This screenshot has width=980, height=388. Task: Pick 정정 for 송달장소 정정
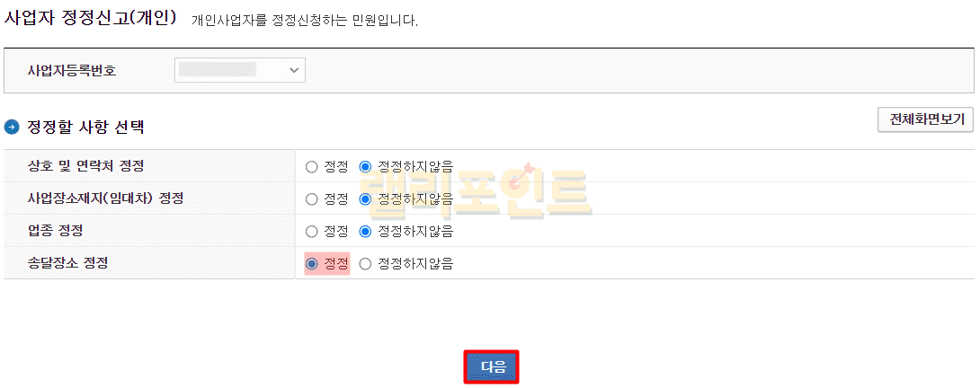[312, 264]
